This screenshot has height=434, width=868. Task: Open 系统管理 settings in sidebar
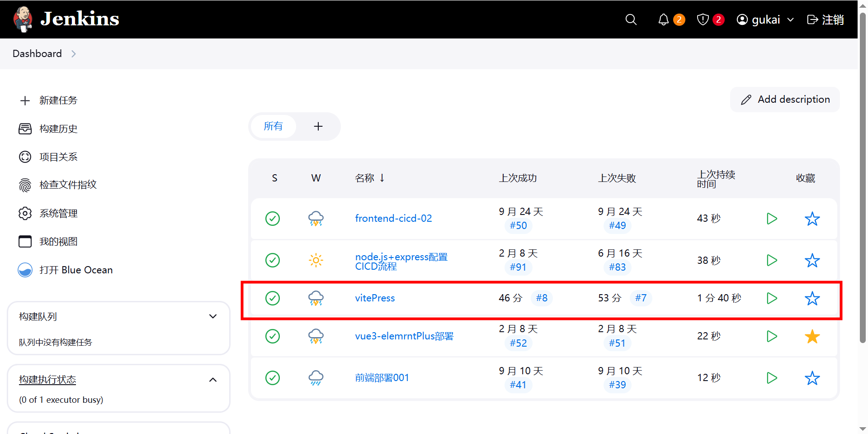pos(58,213)
